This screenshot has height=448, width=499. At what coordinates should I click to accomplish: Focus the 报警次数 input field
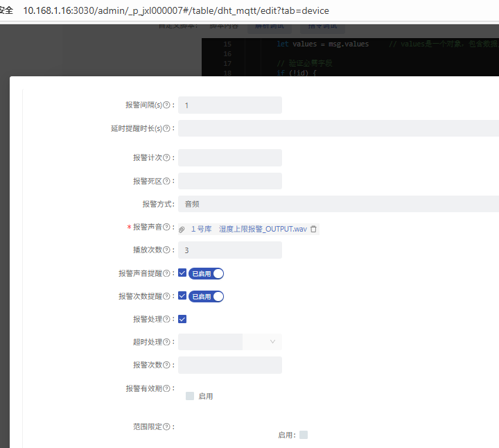(x=230, y=365)
